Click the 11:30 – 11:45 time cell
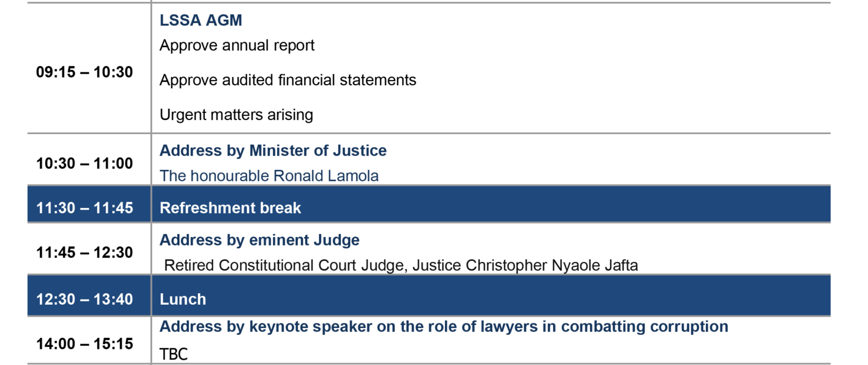Viewport: 868px width, 365px height. (84, 207)
